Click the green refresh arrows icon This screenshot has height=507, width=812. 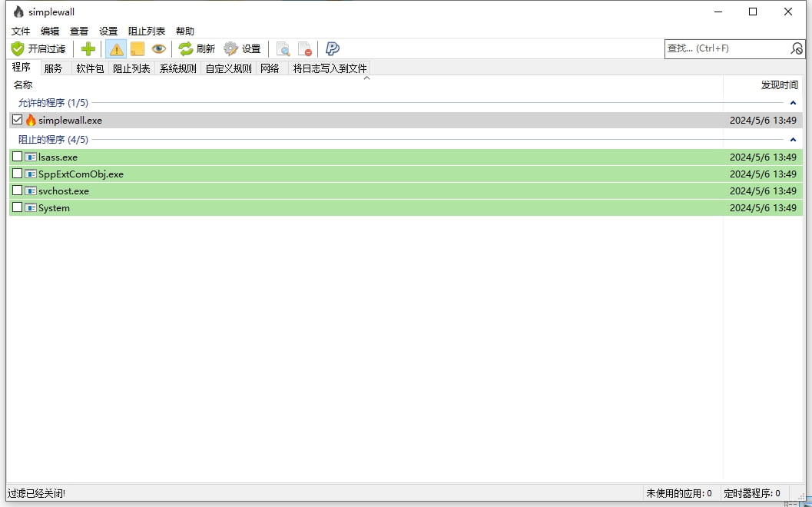(185, 48)
